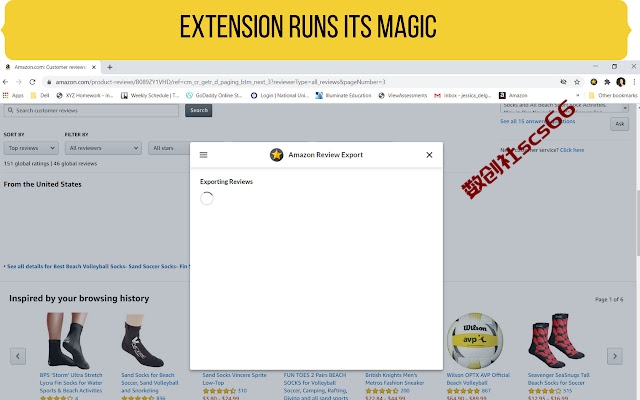Click the Search button for reviews
The height and width of the screenshot is (400, 640).
pyautogui.click(x=198, y=110)
